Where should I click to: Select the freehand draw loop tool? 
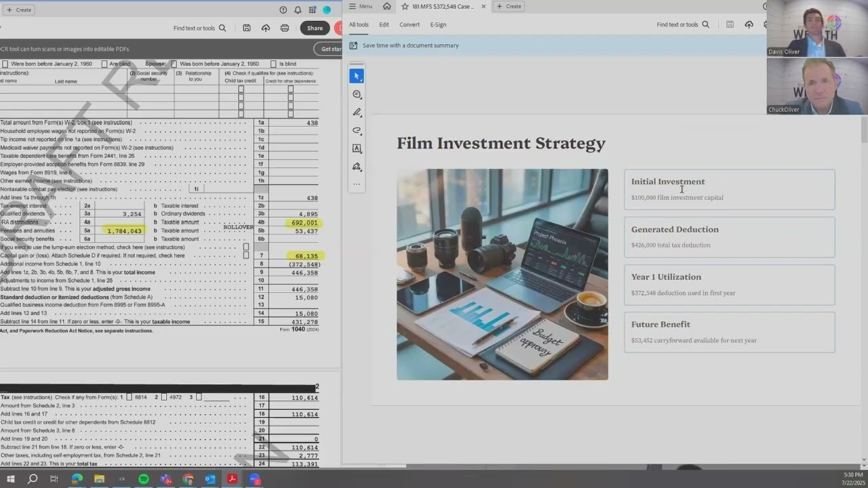pyautogui.click(x=357, y=130)
